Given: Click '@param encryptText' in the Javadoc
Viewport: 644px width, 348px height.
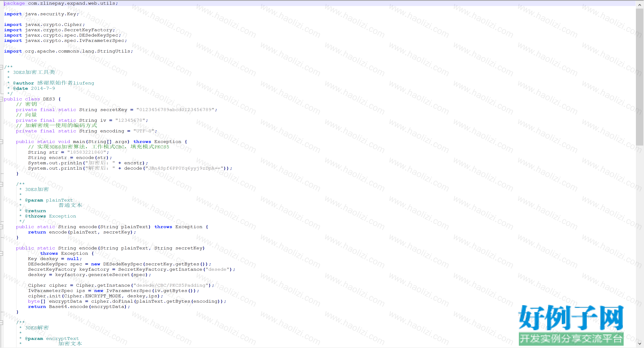Looking at the screenshot, I should [x=52, y=339].
